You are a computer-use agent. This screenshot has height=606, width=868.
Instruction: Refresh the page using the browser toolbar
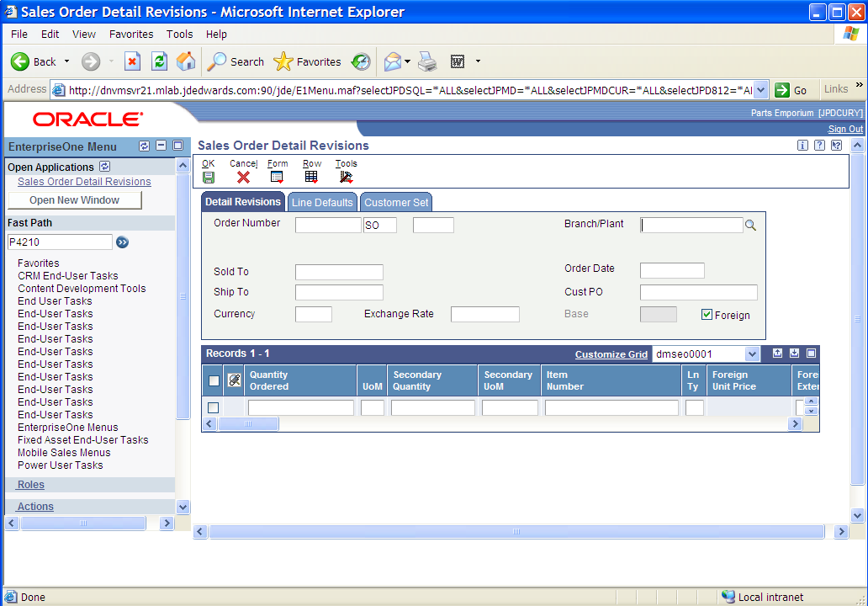pyautogui.click(x=160, y=61)
